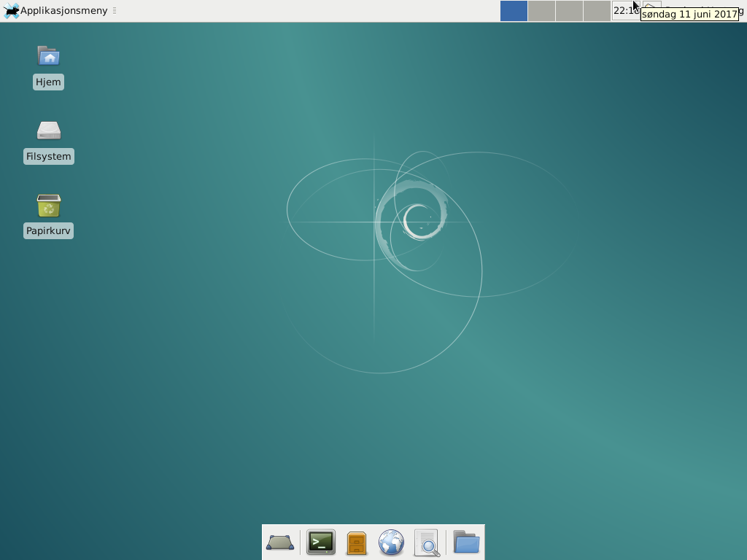The width and height of the screenshot is (747, 560).
Task: Open the application finder magnifier icon
Action: pos(427,542)
